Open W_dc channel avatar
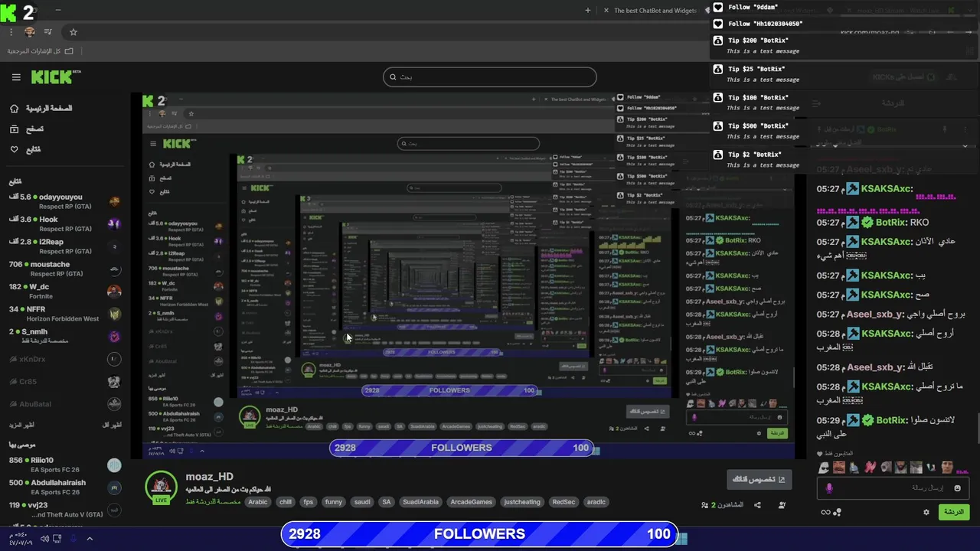980x551 pixels. 114,292
